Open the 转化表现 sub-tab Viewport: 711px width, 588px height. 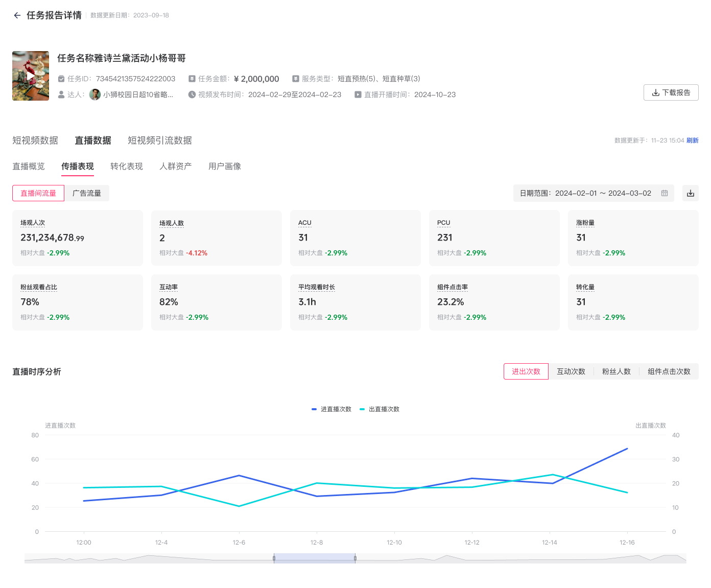[126, 167]
